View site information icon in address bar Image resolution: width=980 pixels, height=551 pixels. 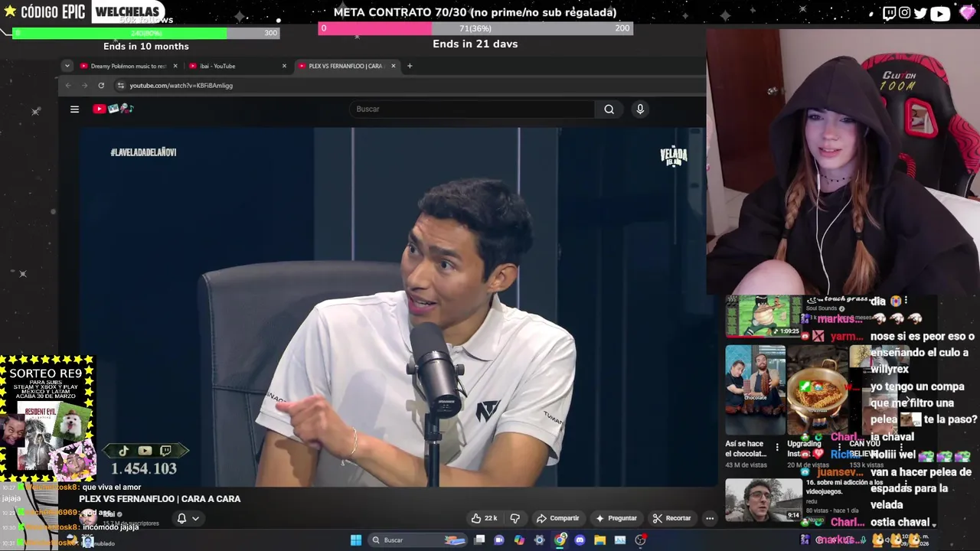pos(120,85)
